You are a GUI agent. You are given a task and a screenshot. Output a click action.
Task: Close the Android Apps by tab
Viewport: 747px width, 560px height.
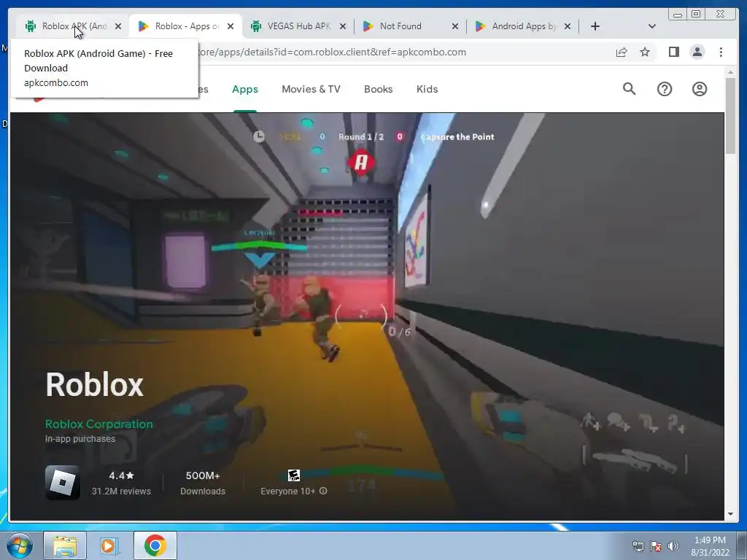(568, 26)
